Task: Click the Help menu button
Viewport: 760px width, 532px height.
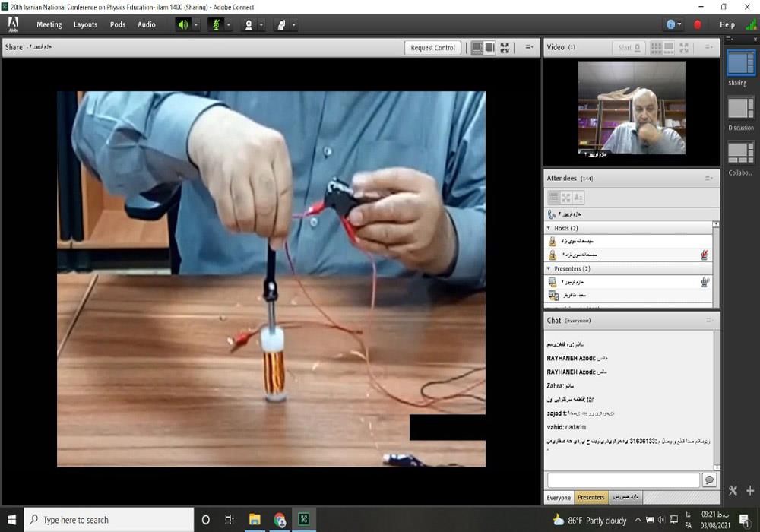Action: tap(727, 24)
